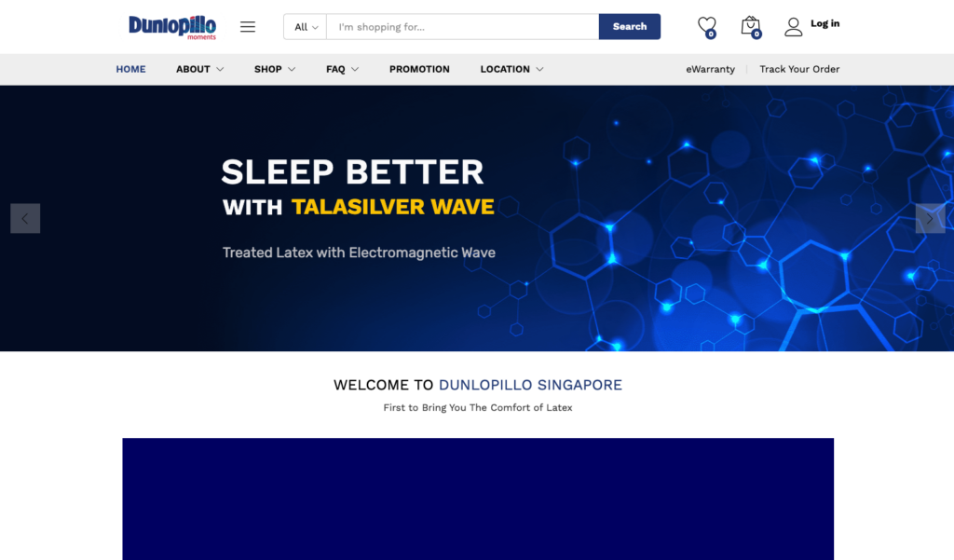The height and width of the screenshot is (560, 954).
Task: Open the All categories dropdown
Action: pyautogui.click(x=304, y=26)
